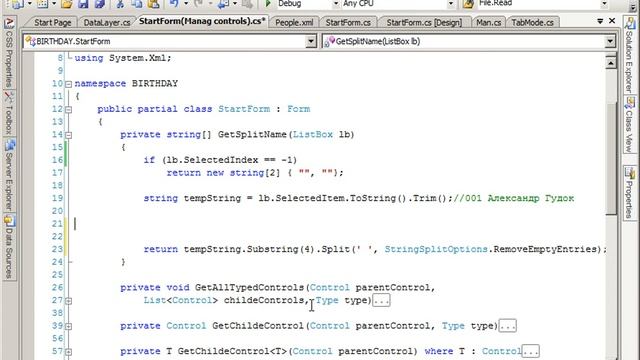Close the active document with the X
This screenshot has width=640, height=360.
click(x=612, y=21)
